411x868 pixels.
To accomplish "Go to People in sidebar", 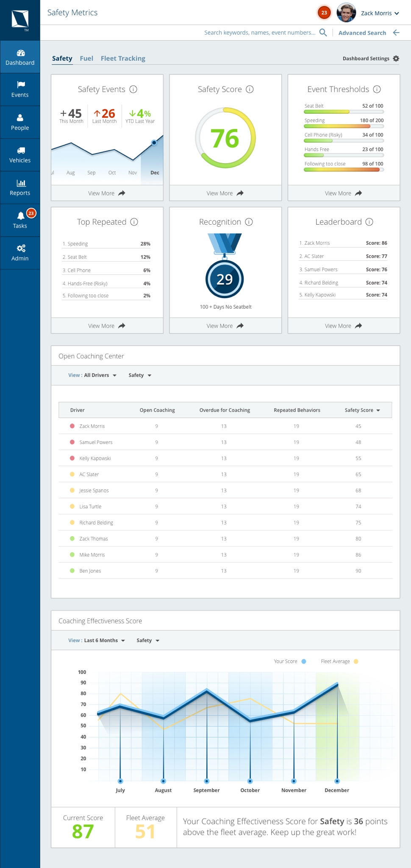I will pos(20,123).
